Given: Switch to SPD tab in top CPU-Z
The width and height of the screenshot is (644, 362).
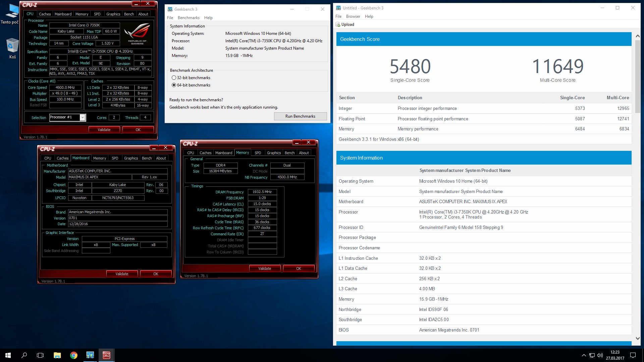Looking at the screenshot, I should [97, 14].
